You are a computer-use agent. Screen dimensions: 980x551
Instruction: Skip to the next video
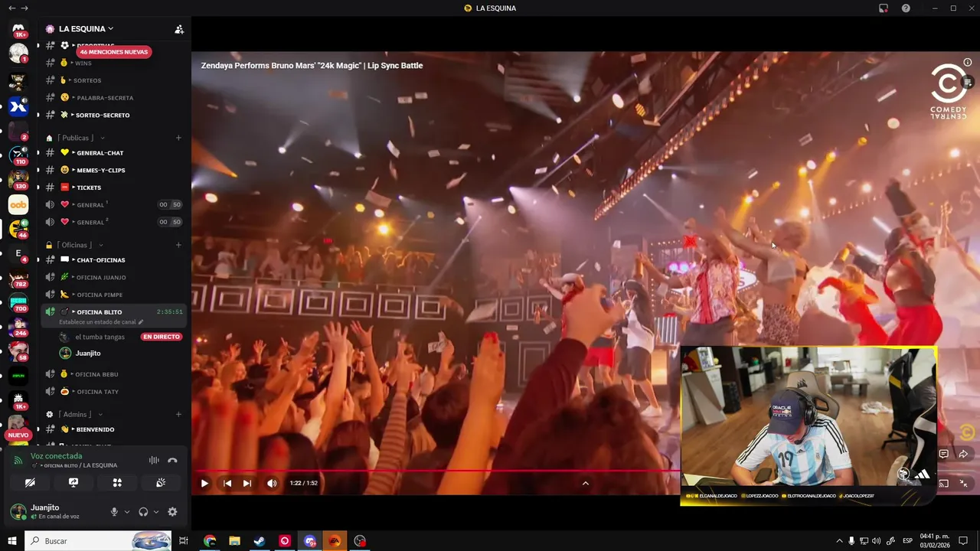247,483
